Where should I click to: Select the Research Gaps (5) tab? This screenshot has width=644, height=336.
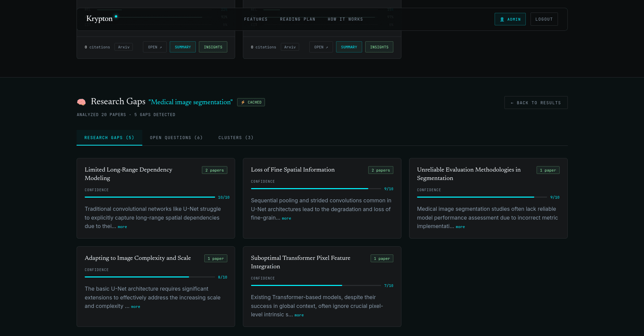109,138
